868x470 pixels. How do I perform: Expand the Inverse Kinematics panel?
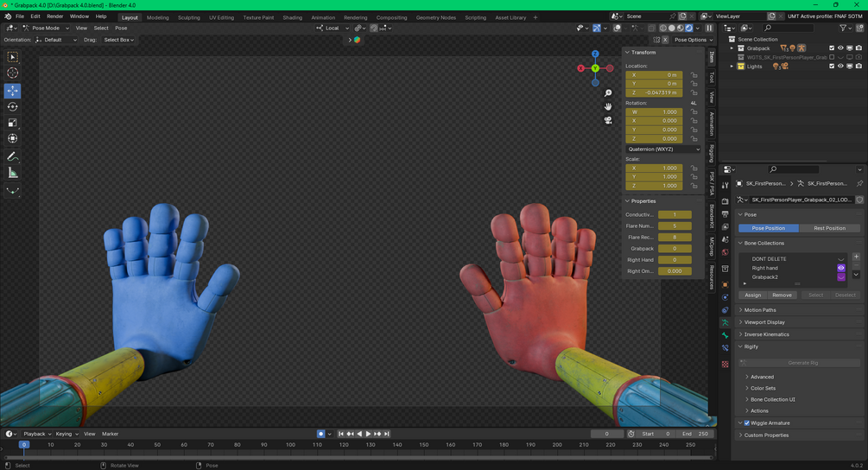click(x=767, y=334)
